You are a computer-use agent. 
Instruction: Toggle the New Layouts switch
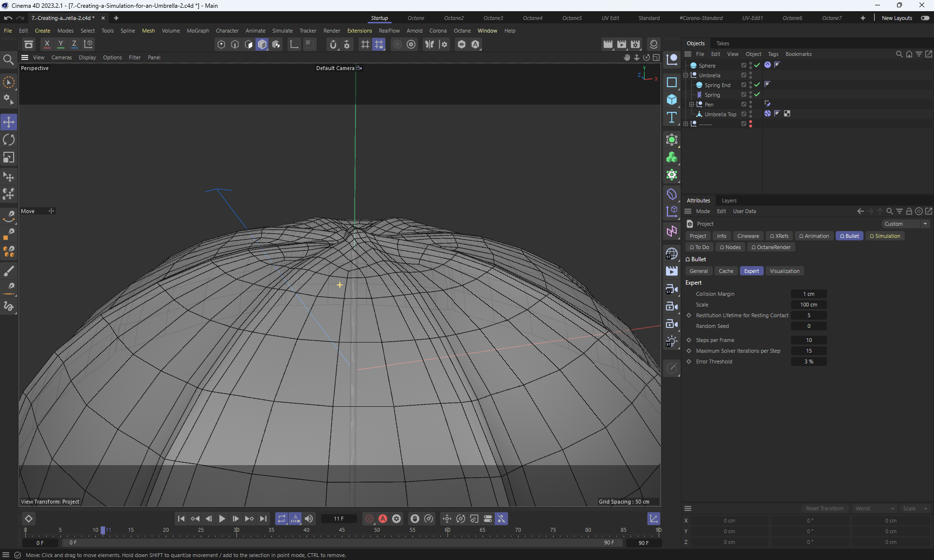click(x=925, y=18)
